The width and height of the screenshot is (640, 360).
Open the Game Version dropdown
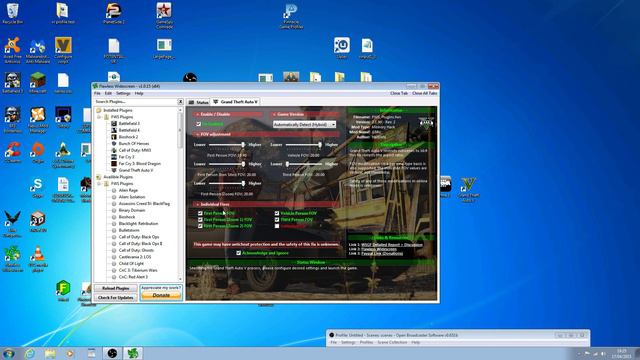tap(304, 124)
